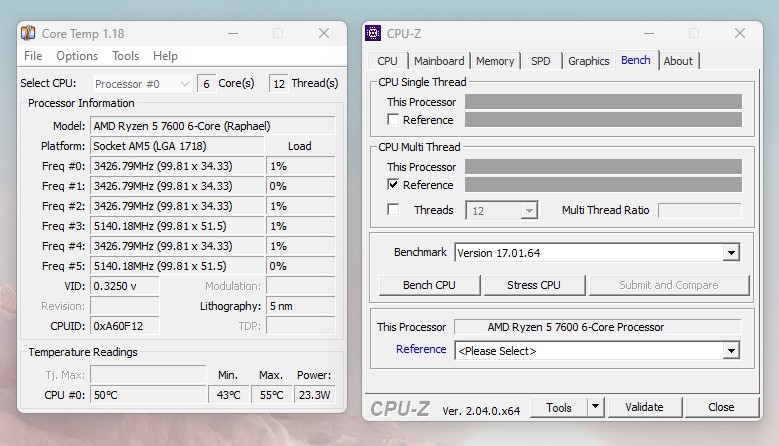Switch to the CPU tab in CPU-Z
The width and height of the screenshot is (779, 446).
[388, 61]
